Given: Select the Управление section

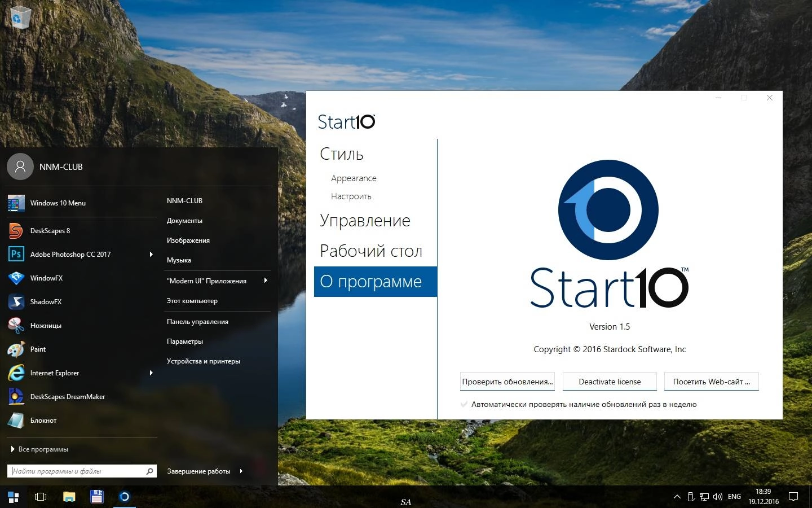Looking at the screenshot, I should [x=365, y=221].
